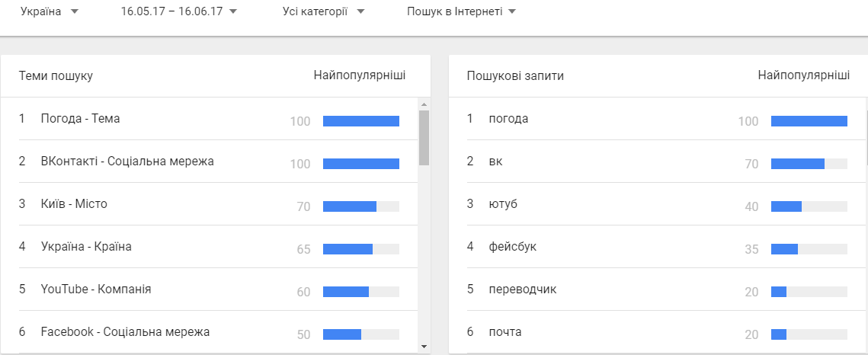868x355 pixels.
Task: Select the ютуб search query
Action: [x=503, y=204]
